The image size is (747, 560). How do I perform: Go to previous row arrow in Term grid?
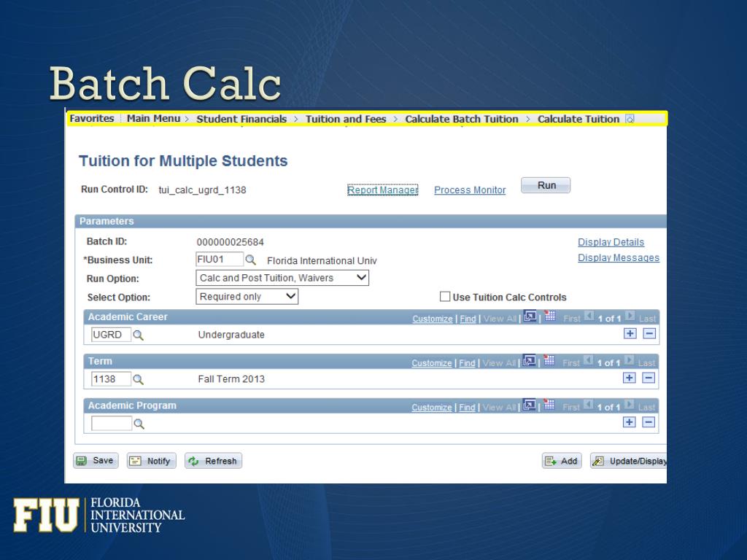pyautogui.click(x=589, y=360)
